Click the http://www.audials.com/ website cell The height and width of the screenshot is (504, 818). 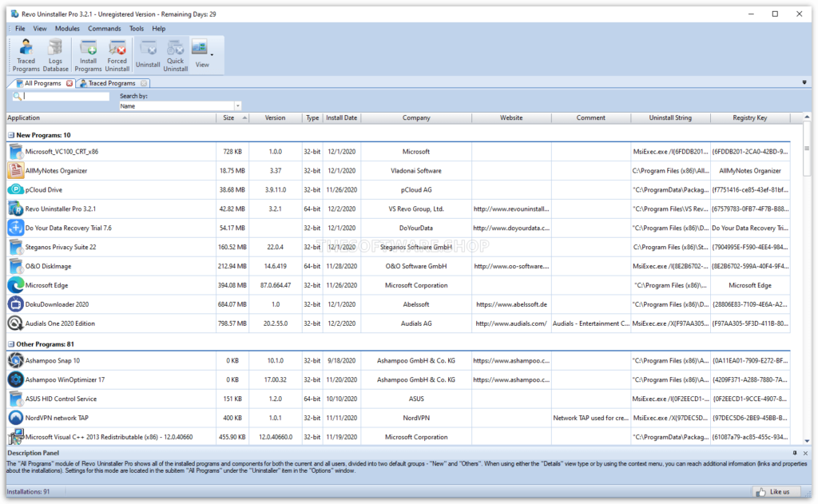coord(511,323)
